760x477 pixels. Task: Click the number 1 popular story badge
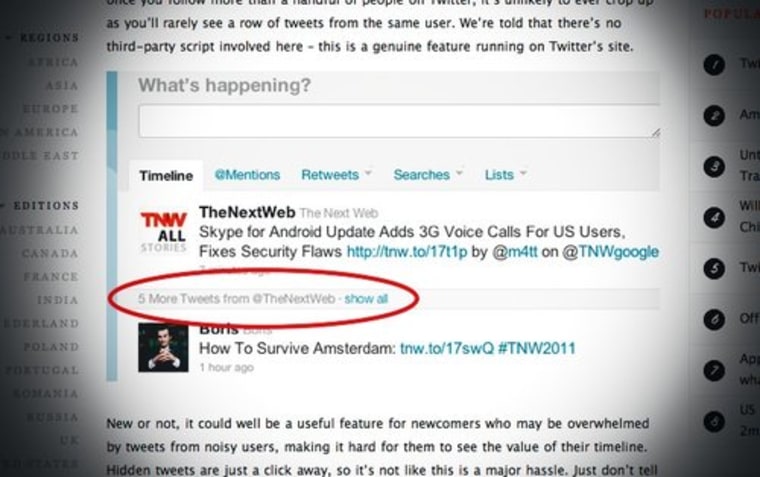point(714,64)
